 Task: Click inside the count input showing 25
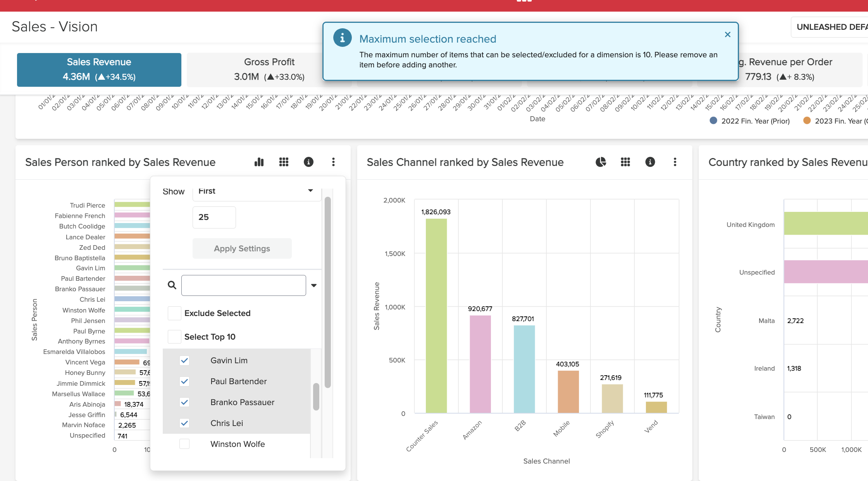[x=214, y=217]
